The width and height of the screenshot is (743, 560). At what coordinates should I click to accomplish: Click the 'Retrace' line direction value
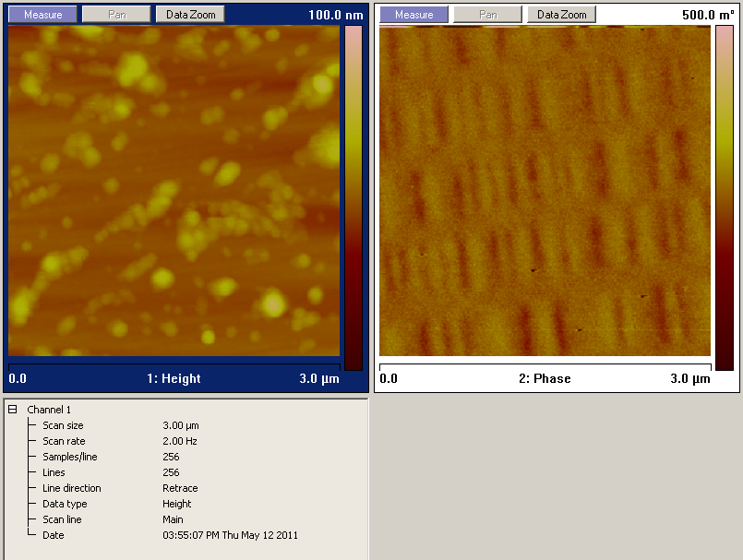pyautogui.click(x=180, y=488)
